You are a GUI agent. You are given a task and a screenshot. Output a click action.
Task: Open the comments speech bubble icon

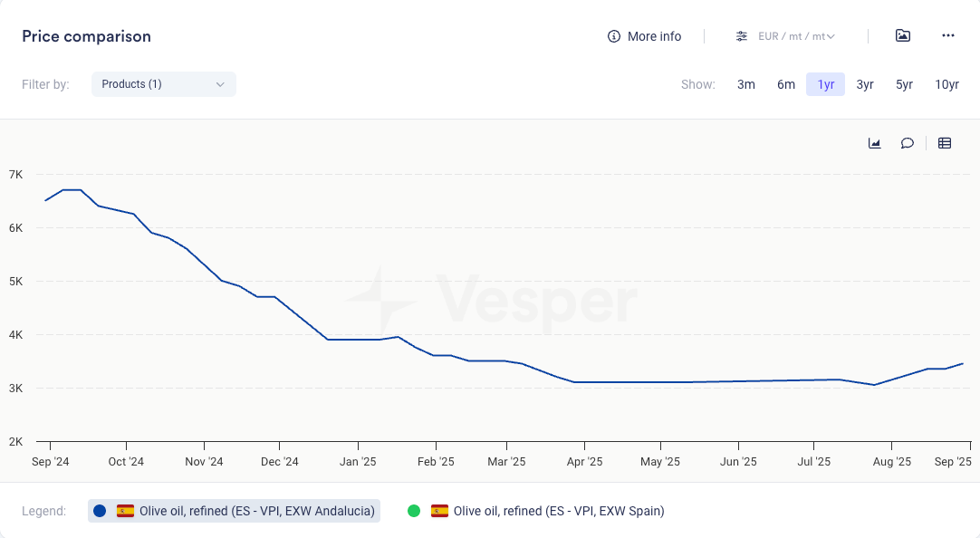[907, 143]
